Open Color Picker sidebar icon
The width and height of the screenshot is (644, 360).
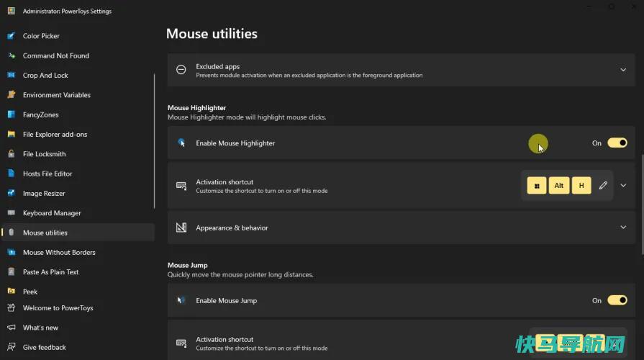click(12, 36)
